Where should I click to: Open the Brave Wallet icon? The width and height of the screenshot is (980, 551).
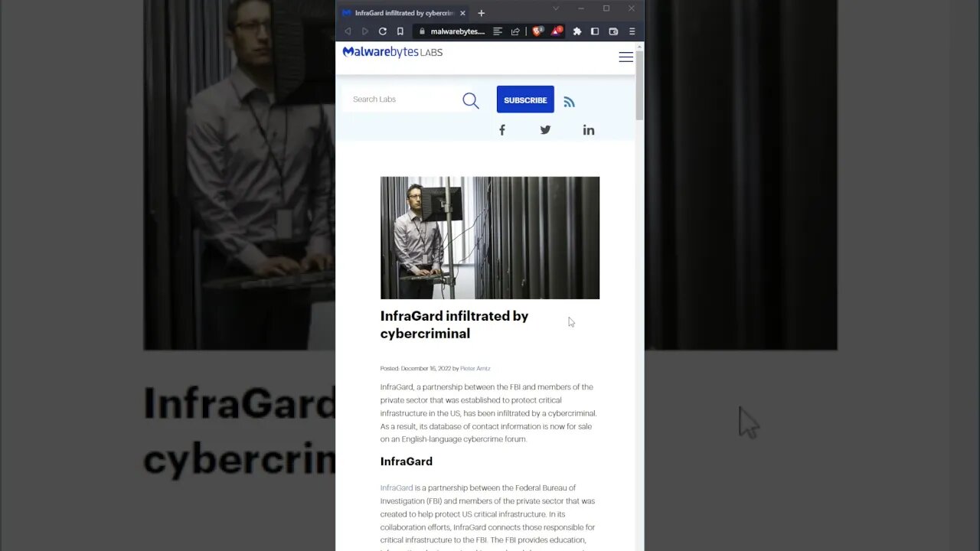point(613,31)
